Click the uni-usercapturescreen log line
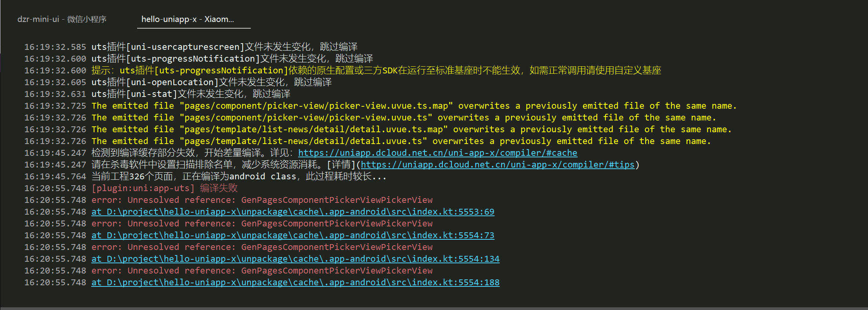 tap(225, 47)
